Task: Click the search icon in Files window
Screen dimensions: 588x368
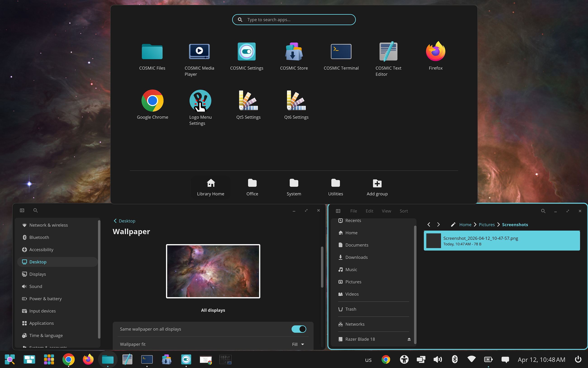Action: click(543, 211)
